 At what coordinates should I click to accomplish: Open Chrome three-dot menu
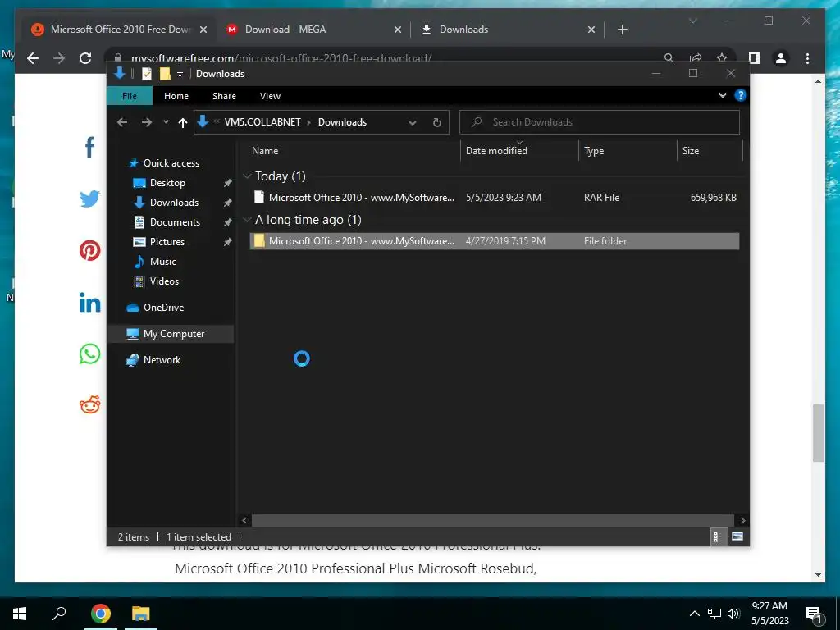pyautogui.click(x=807, y=58)
